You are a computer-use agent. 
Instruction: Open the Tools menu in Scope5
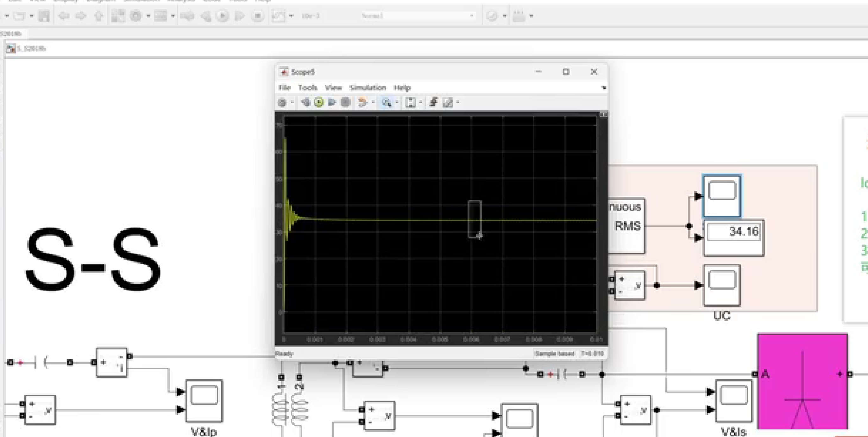point(307,88)
